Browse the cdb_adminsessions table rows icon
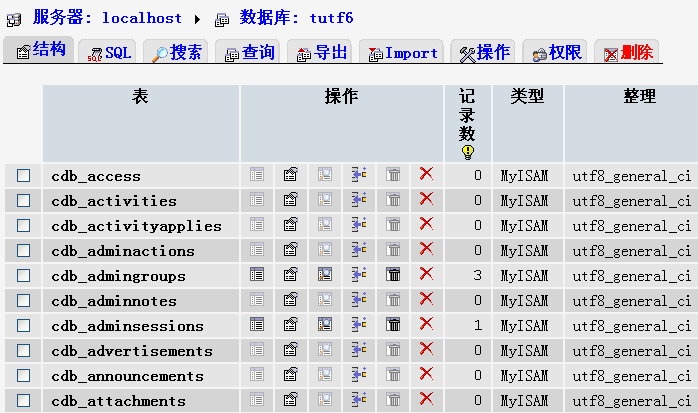Image resolution: width=698 pixels, height=413 pixels. [x=257, y=324]
